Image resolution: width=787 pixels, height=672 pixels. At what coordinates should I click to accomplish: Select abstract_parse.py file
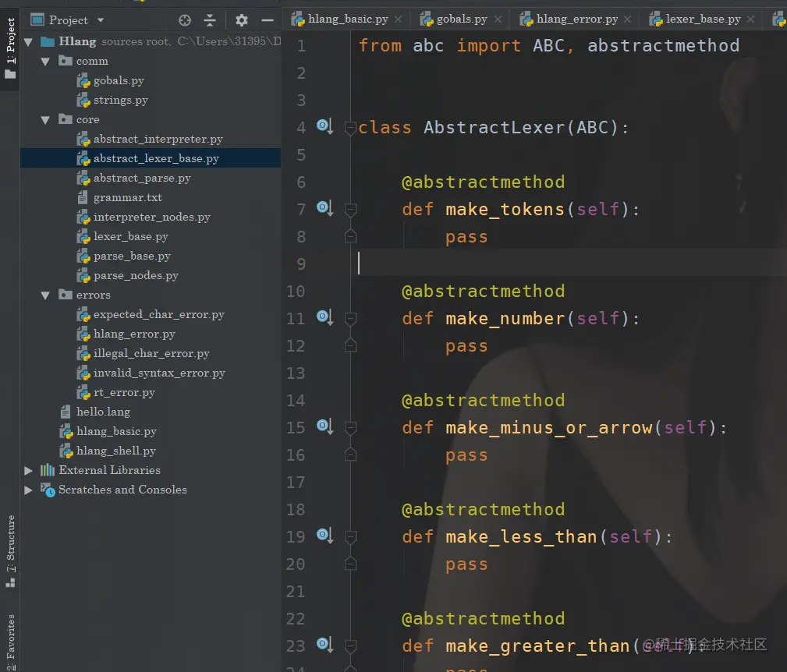click(142, 179)
